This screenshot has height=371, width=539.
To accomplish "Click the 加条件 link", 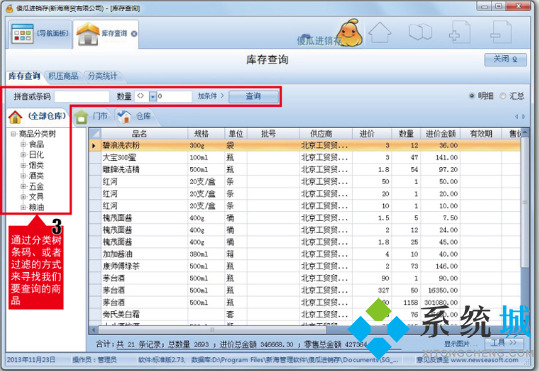I will 210,96.
